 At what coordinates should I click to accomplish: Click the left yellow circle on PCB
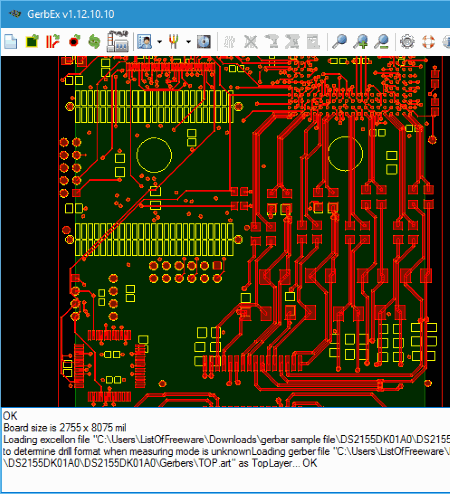pyautogui.click(x=154, y=155)
